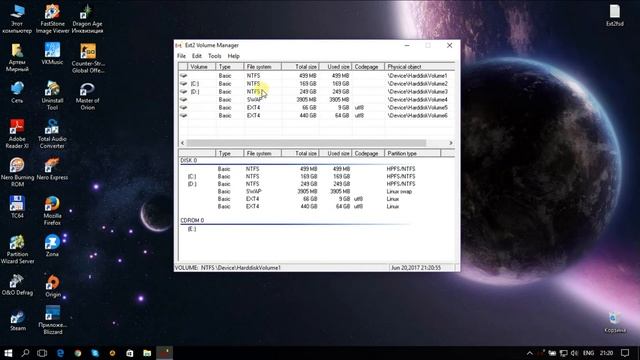Select the Ext2fsd file on desktop
The height and width of the screenshot is (360, 640).
coord(615,16)
